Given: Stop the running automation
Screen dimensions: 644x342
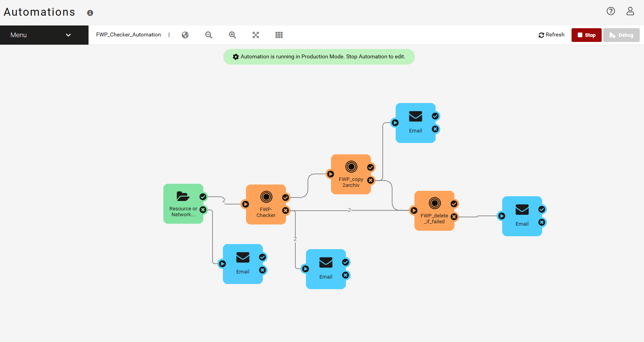Looking at the screenshot, I should coord(586,35).
